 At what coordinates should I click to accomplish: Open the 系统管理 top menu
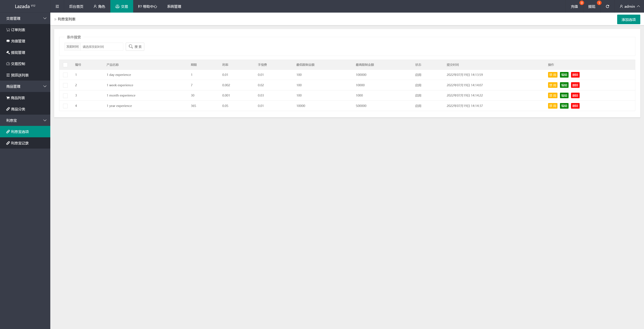coord(174,7)
